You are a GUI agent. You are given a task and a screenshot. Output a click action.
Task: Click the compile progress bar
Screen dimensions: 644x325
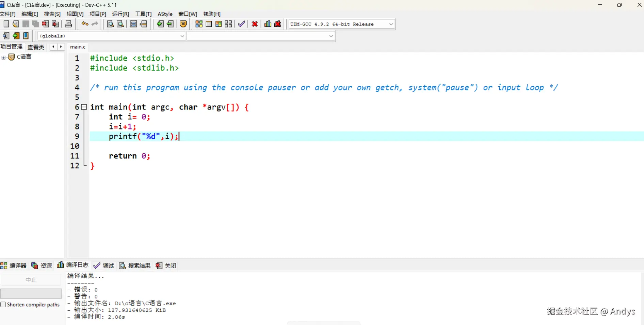coord(31,294)
